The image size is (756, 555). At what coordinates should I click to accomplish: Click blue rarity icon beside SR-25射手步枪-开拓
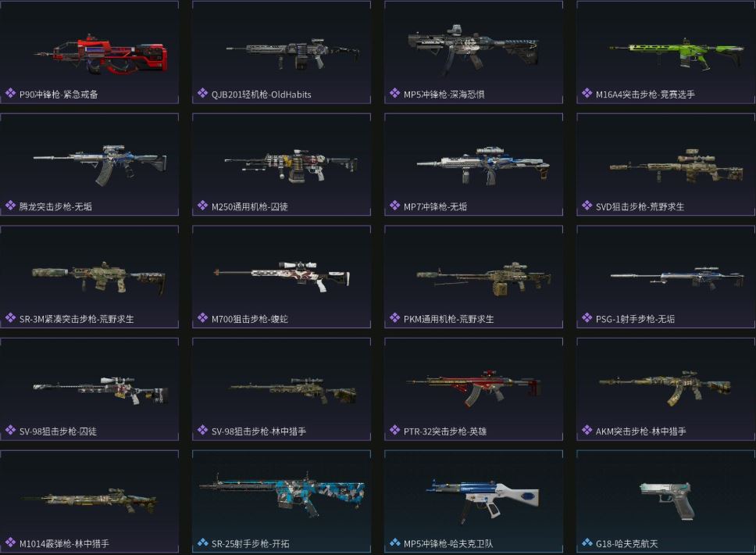pyautogui.click(x=202, y=543)
